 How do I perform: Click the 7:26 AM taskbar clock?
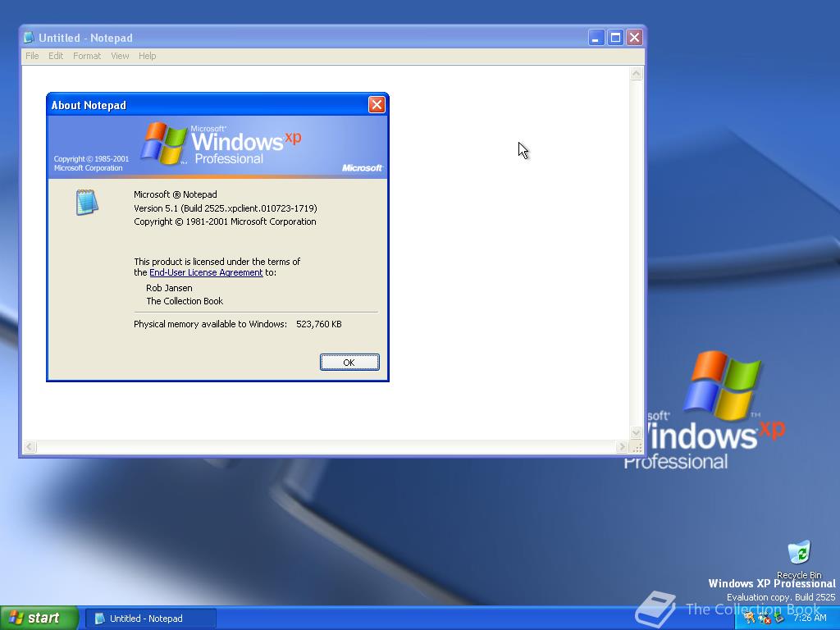pyautogui.click(x=810, y=619)
